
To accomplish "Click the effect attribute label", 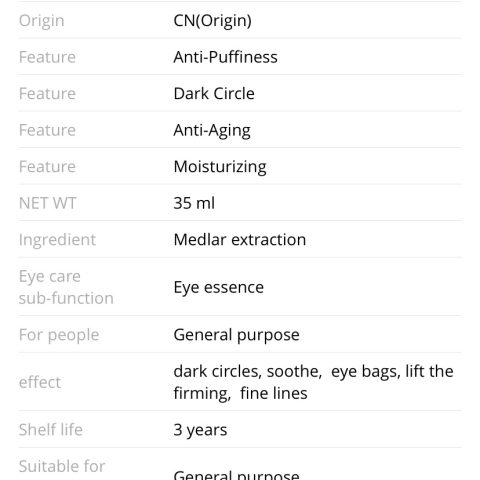I will tap(40, 382).
